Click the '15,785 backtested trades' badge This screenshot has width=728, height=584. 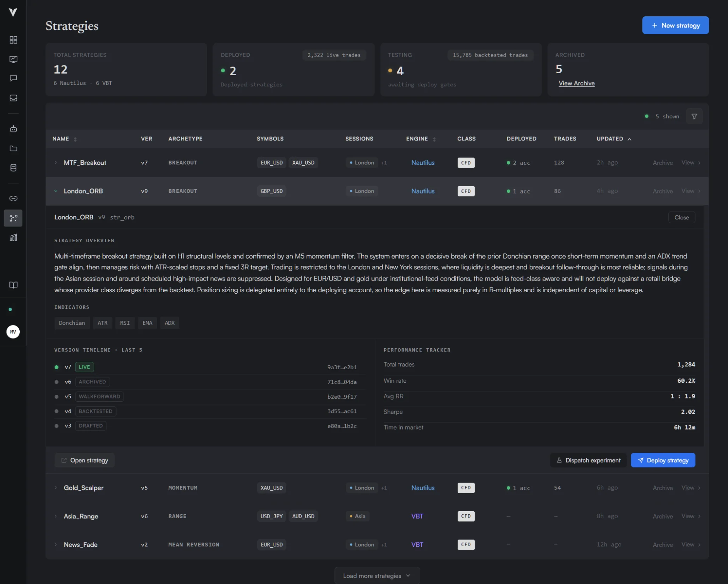[x=490, y=55]
